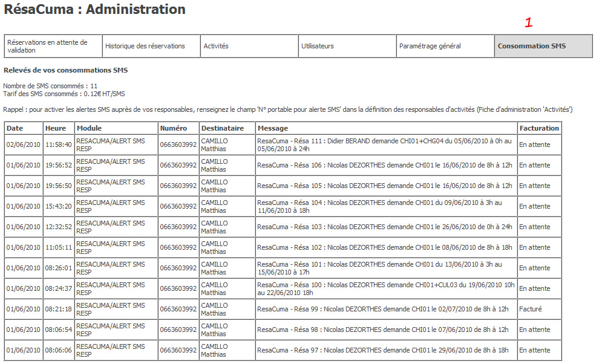Click the Heure column header

(59, 128)
